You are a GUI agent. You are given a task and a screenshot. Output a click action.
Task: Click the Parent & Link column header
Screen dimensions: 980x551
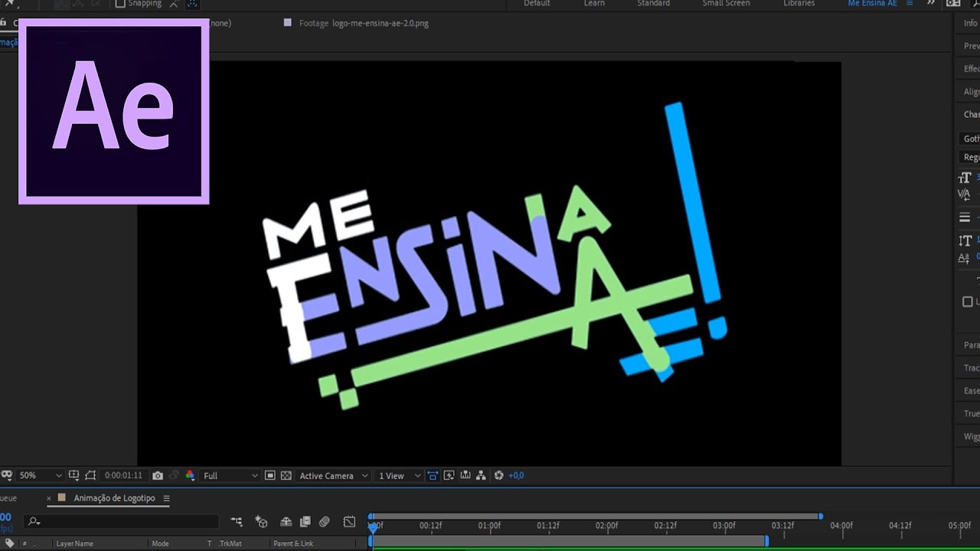(293, 543)
